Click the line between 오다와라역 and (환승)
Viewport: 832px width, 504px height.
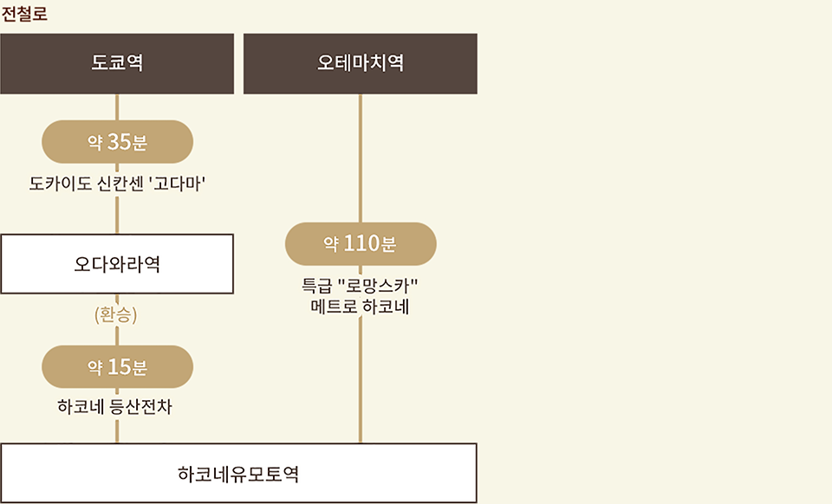tap(117, 300)
